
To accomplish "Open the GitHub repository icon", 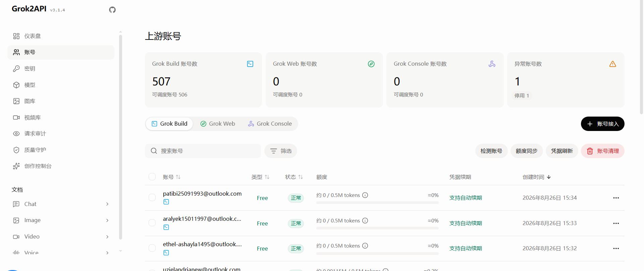I will pyautogui.click(x=112, y=10).
